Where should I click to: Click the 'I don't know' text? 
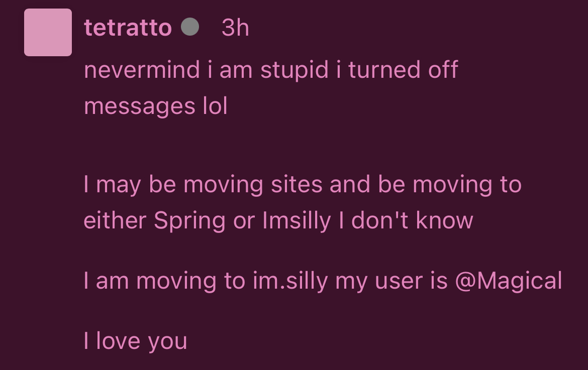click(406, 220)
